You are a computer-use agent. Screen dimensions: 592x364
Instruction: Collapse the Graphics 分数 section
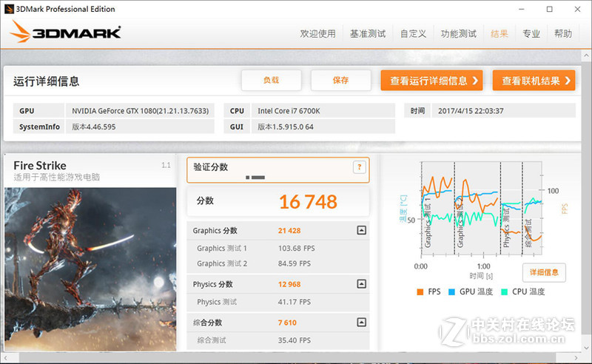[x=361, y=230]
